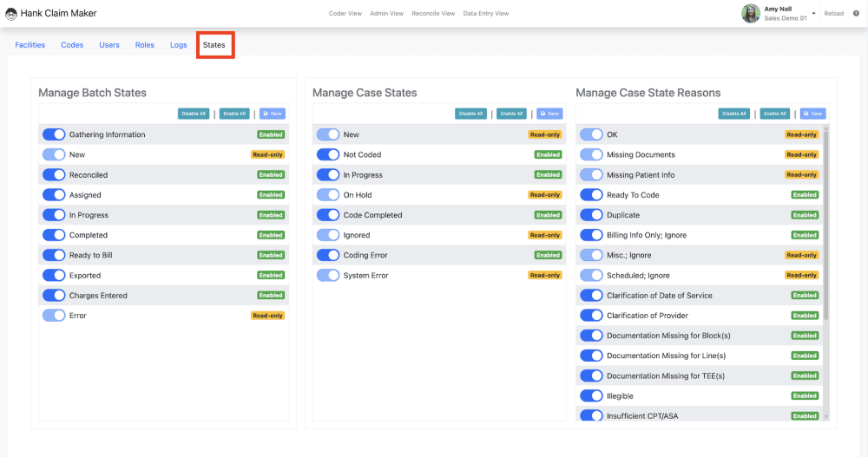Toggle Billing Info Only; Ignore reason

coord(591,235)
